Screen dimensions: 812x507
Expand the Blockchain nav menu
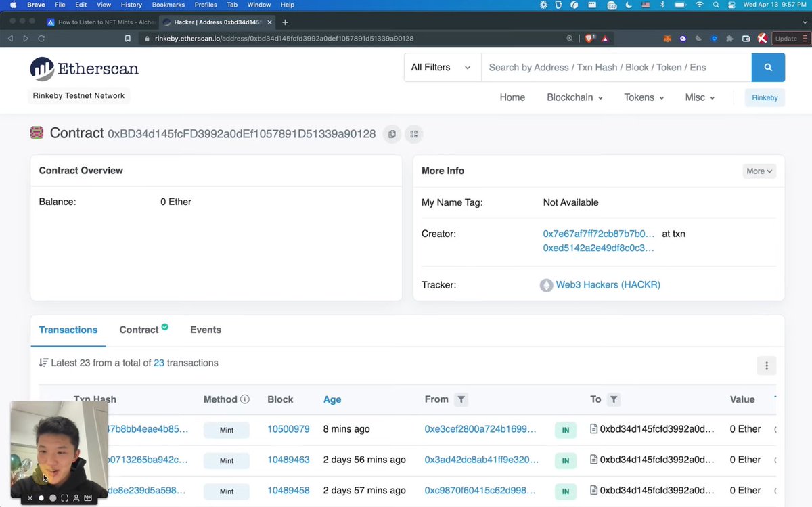coord(574,97)
